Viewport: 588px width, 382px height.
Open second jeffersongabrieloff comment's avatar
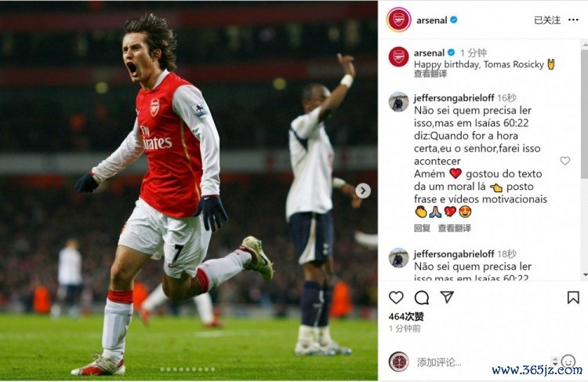398,258
